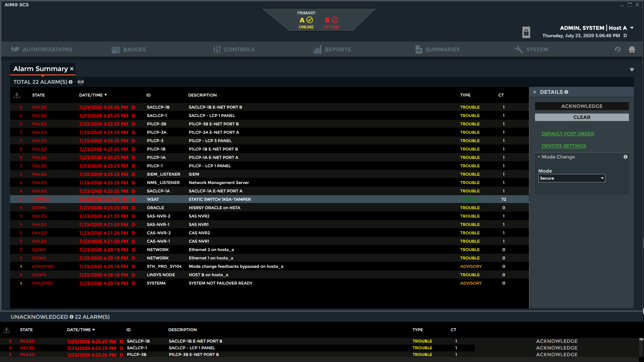Select the 1KSAT STATIC SWITCH tamper alarm row
The height and width of the screenshot is (362, 644).
tap(219, 199)
